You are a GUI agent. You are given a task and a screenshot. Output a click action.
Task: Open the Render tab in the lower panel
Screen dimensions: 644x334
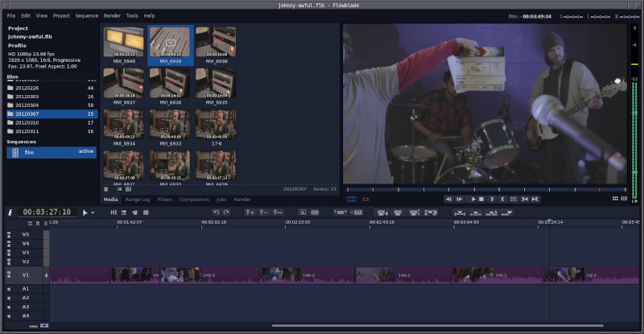click(x=242, y=200)
